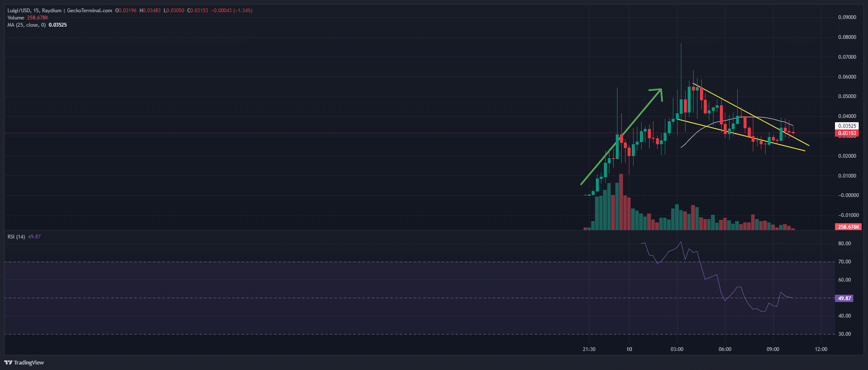Click the MA value 0.03525 in legend
The width and height of the screenshot is (868, 370).
pyautogui.click(x=58, y=25)
